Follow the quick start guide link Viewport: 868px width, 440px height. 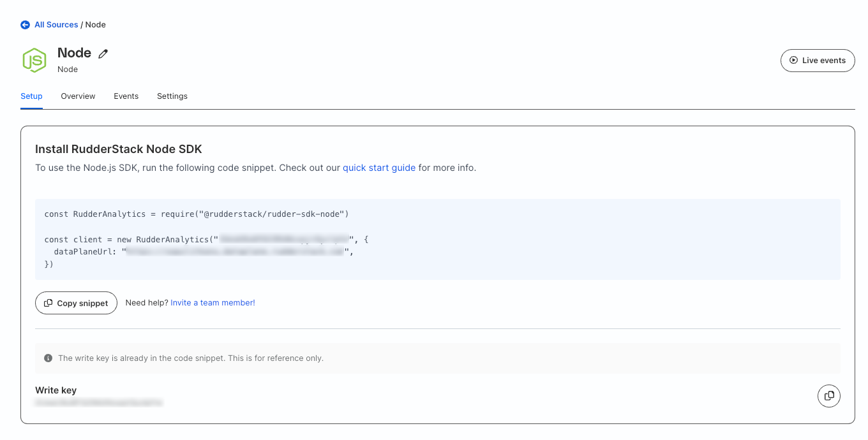pyautogui.click(x=379, y=168)
